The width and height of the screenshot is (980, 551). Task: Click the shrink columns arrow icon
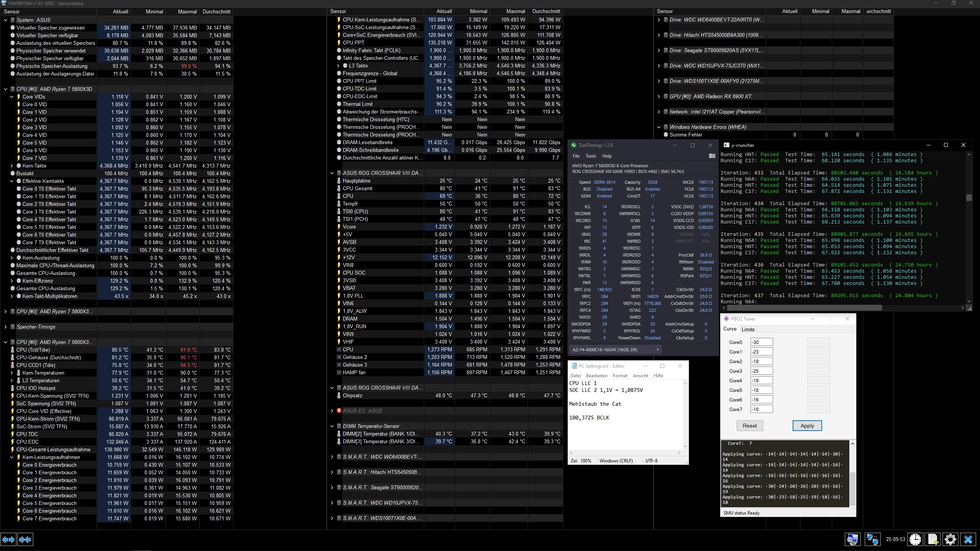[x=25, y=539]
